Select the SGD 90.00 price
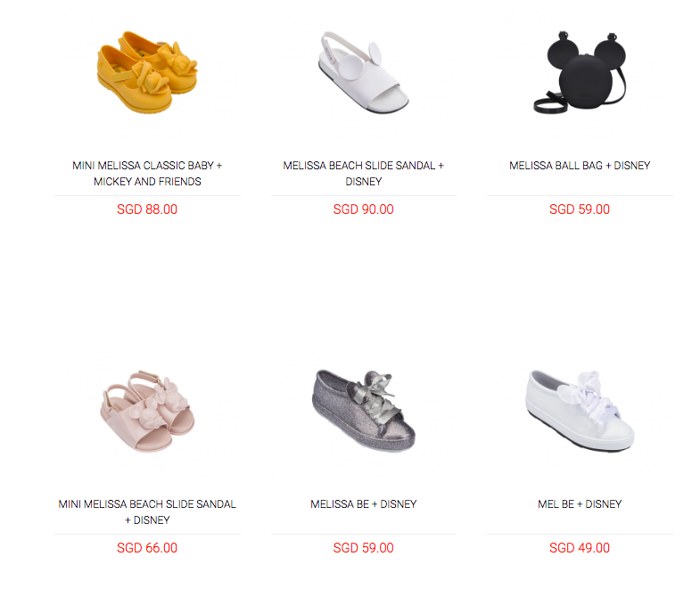 click(x=364, y=209)
